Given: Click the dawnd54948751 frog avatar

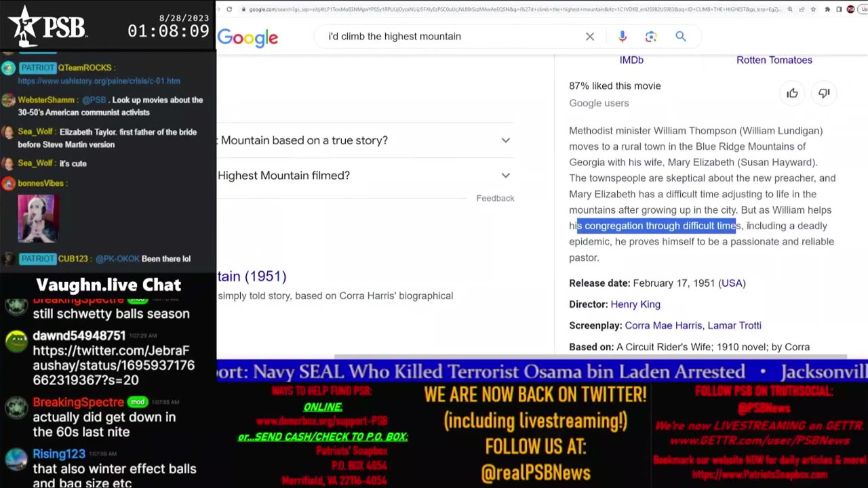Looking at the screenshot, I should coord(16,340).
